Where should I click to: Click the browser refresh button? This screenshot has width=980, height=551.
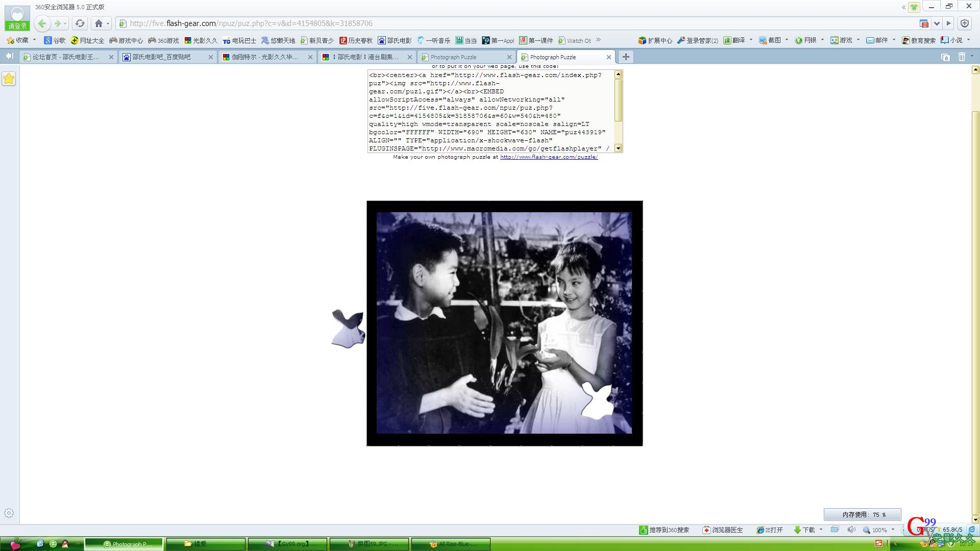tap(80, 23)
